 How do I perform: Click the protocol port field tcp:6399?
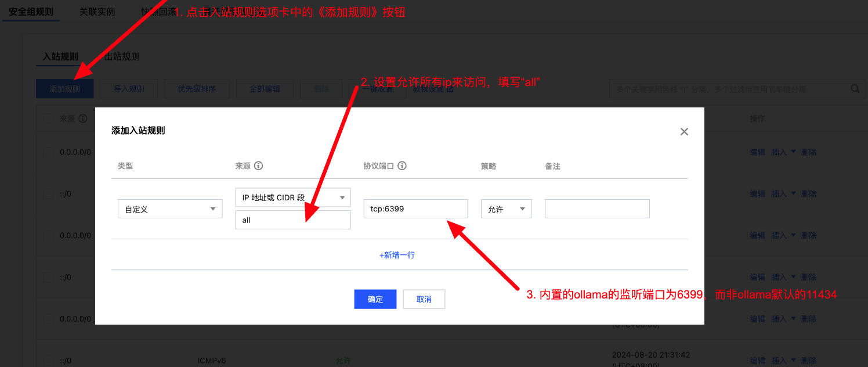click(x=415, y=209)
